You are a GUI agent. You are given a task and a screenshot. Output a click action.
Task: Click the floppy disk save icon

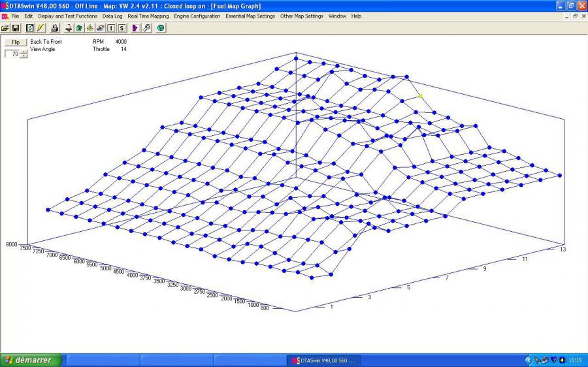click(16, 28)
